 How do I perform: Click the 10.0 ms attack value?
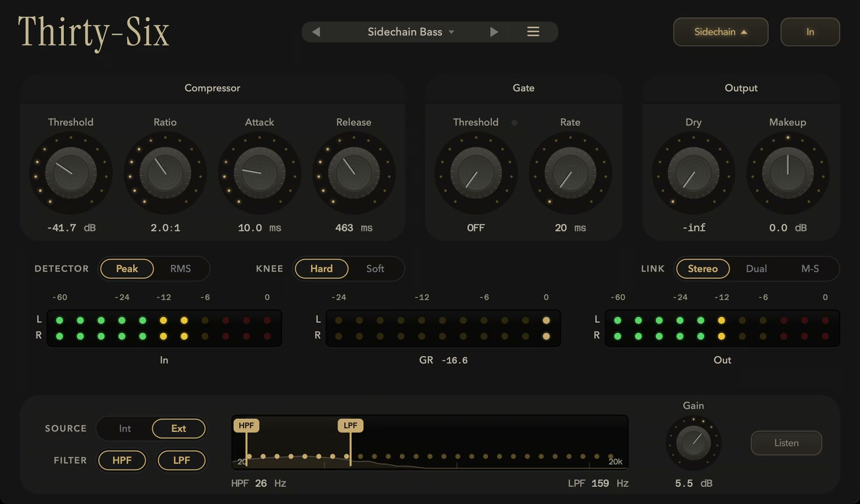pyautogui.click(x=260, y=228)
